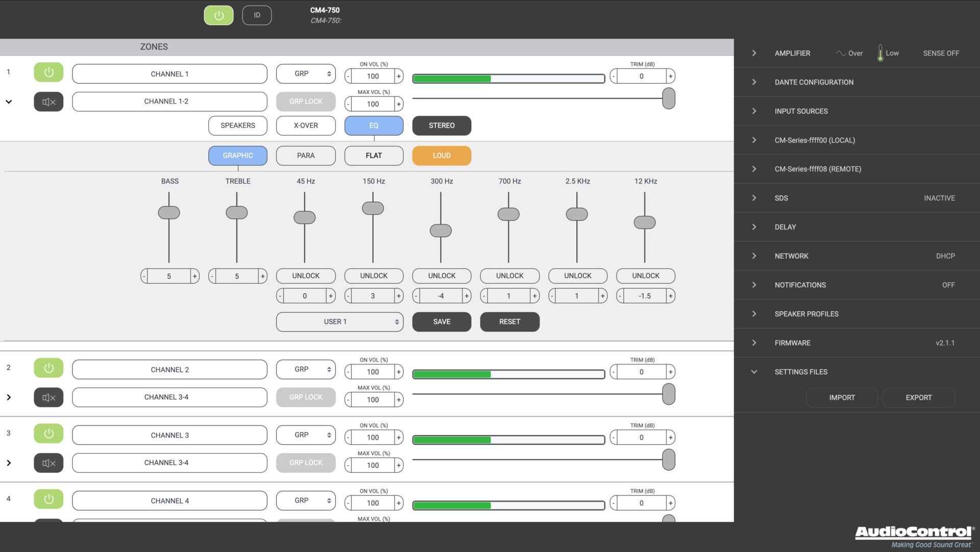
Task: Toggle the LOUD loudness button
Action: tap(442, 156)
